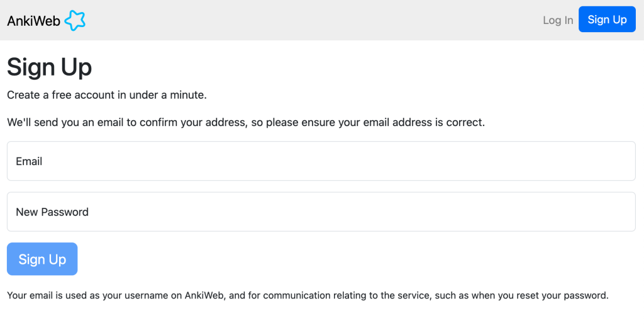Click the AnkiWeb brand name in header

(x=33, y=21)
